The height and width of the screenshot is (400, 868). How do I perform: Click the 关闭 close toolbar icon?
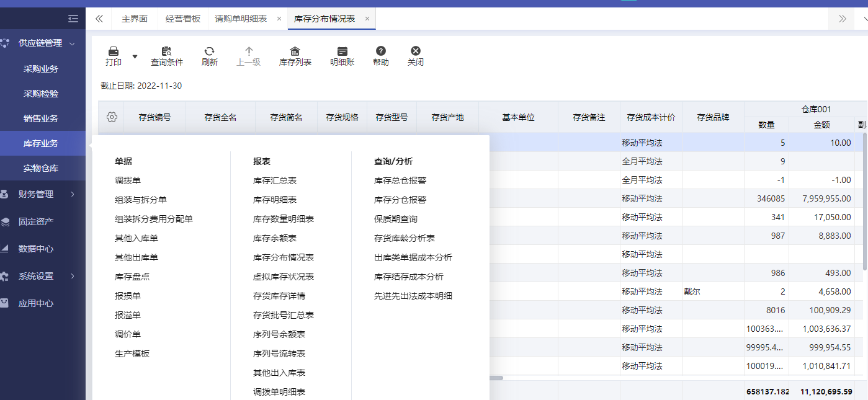pos(416,51)
